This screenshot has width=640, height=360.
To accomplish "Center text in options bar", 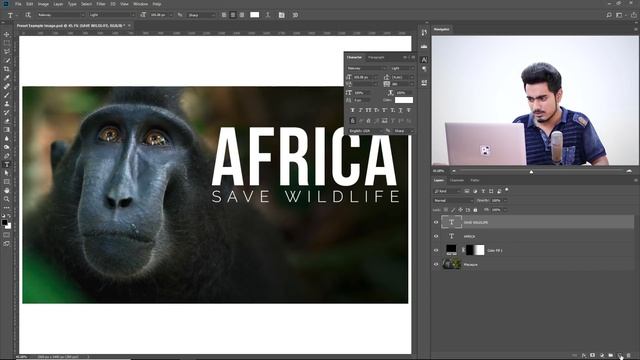I will pyautogui.click(x=233, y=15).
